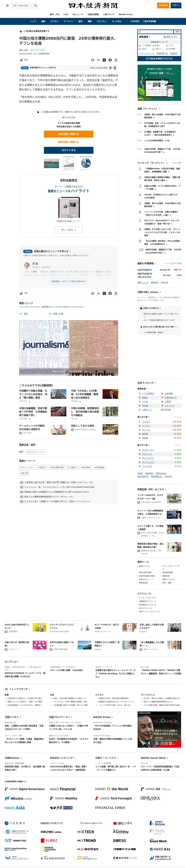Screen dimensions: 186x868
Task: Follow topic 中国・台湾 with plus toggle
Action: [x=50, y=314]
